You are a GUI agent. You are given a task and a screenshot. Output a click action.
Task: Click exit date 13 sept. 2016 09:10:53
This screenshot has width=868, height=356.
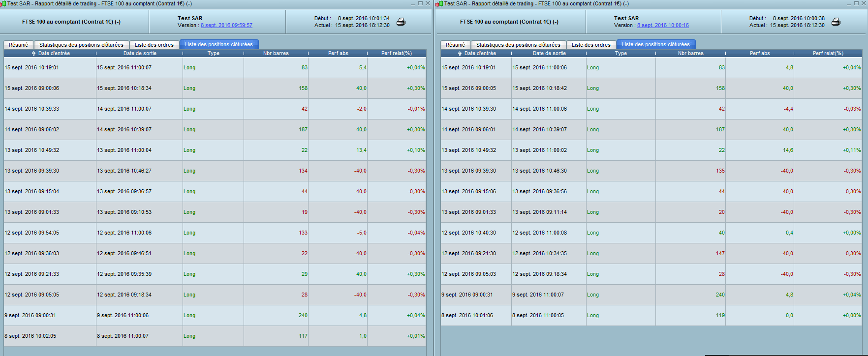tap(124, 212)
